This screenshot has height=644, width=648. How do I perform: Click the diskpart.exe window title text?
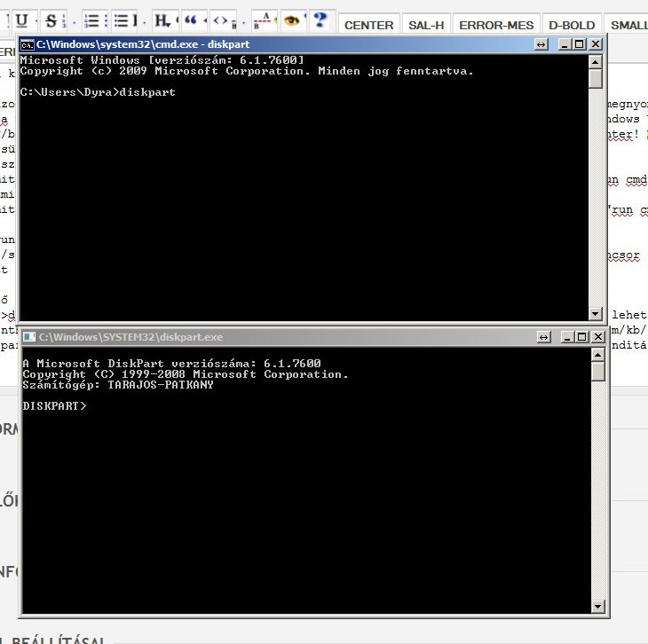pyautogui.click(x=131, y=337)
